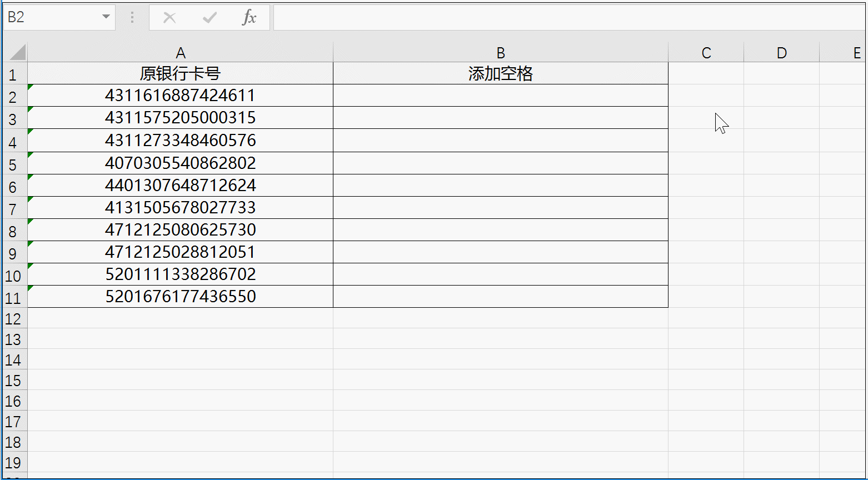
Task: Click the Select All corner triangle
Action: click(x=17, y=53)
